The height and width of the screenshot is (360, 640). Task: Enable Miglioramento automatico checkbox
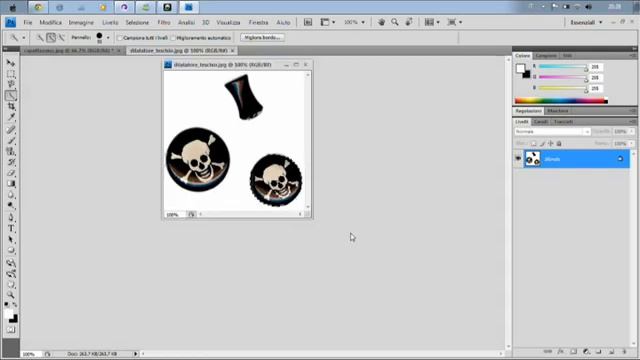(173, 38)
